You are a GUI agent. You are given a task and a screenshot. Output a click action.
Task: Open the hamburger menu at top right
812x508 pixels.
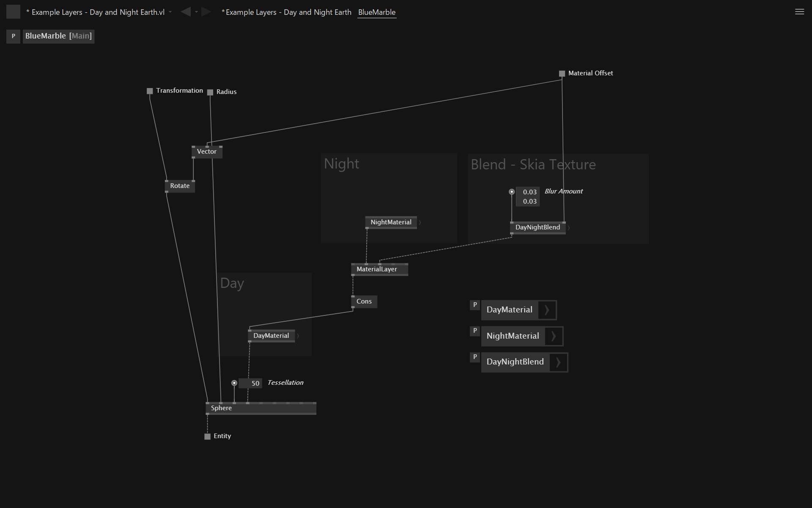tap(799, 12)
